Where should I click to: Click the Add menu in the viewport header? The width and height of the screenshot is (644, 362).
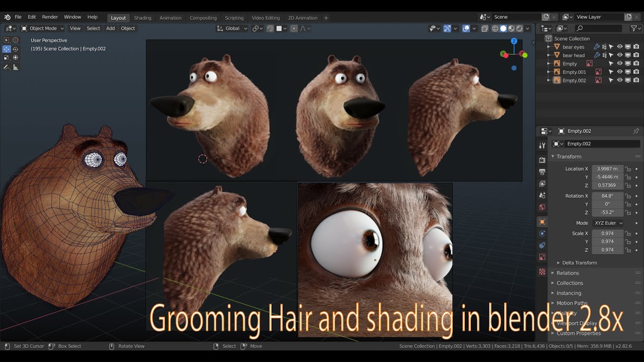tap(110, 29)
